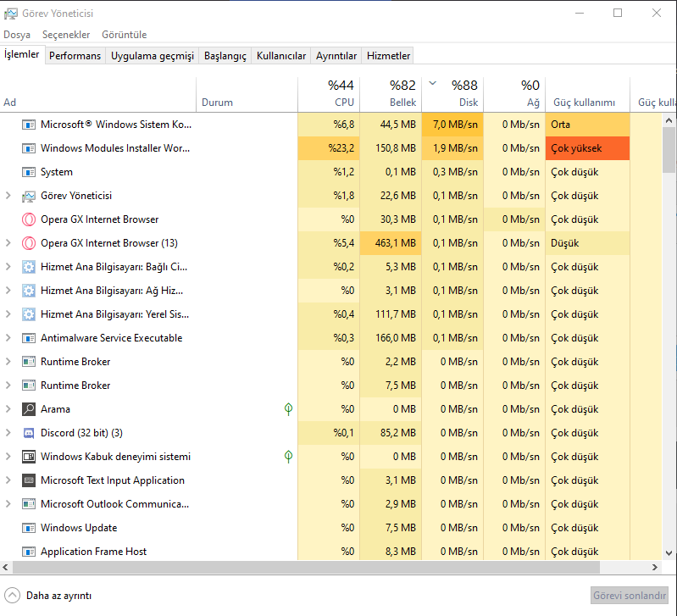Switch to the Performans tab
The width and height of the screenshot is (677, 616).
tap(75, 56)
